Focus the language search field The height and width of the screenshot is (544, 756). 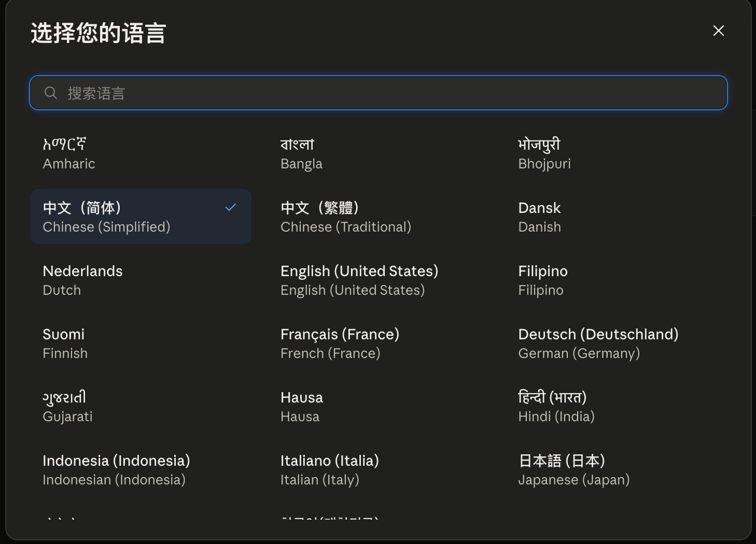click(379, 93)
